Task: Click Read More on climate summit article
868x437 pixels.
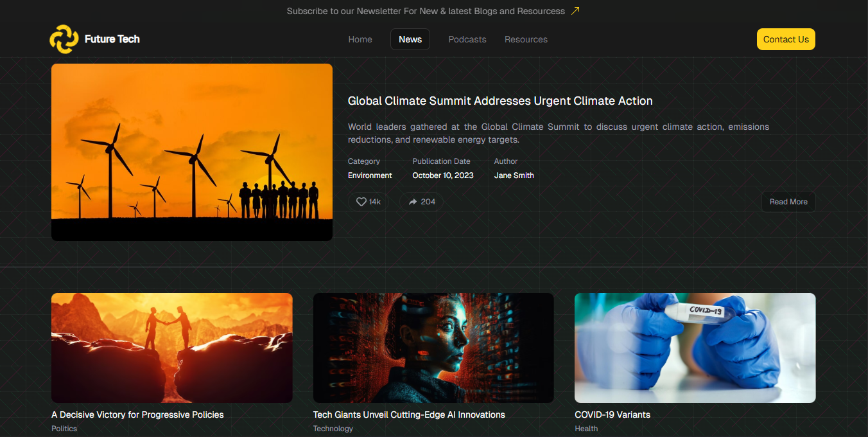Action: coord(788,202)
